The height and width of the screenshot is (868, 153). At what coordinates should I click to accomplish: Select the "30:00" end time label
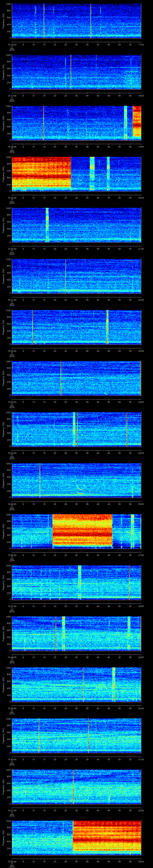click(x=141, y=708)
